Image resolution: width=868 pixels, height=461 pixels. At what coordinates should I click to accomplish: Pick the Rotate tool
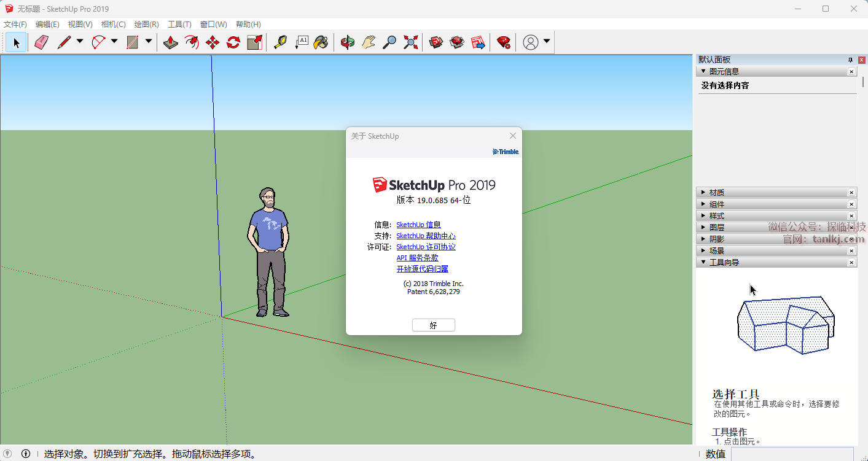(x=233, y=42)
